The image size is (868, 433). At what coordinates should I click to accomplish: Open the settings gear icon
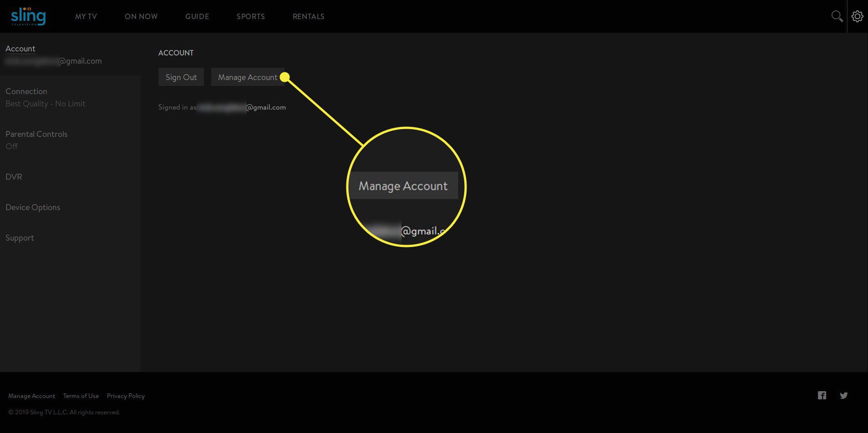858,16
